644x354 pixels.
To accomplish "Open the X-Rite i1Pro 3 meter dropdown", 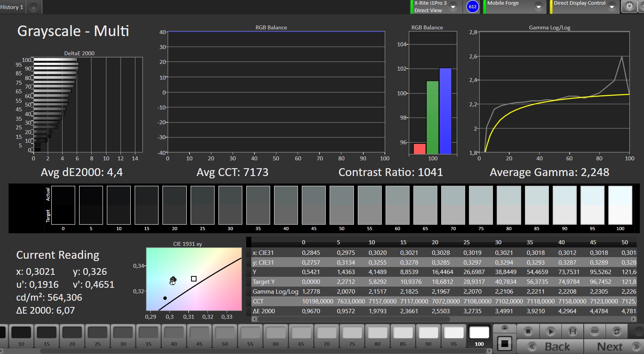I will tap(453, 7).
